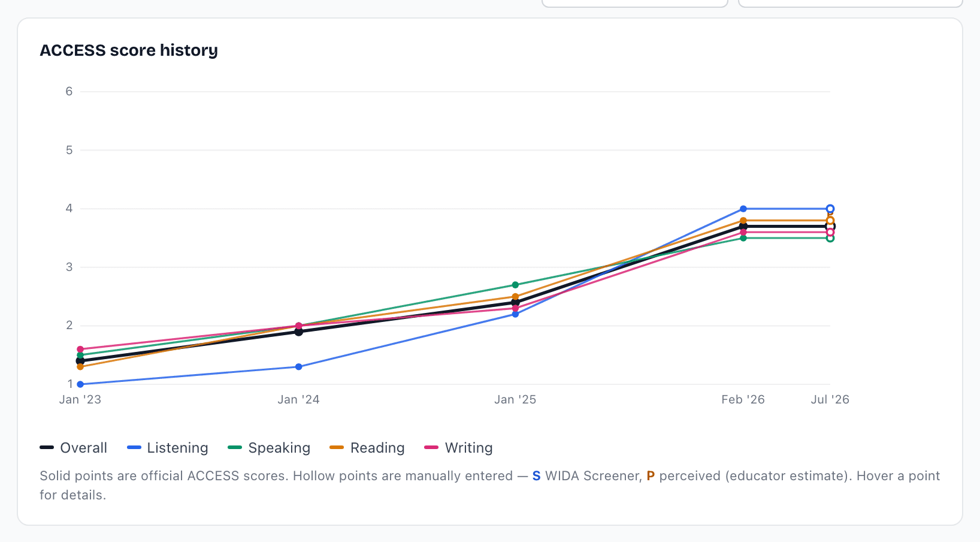Click the y-axis label '6'

point(69,92)
